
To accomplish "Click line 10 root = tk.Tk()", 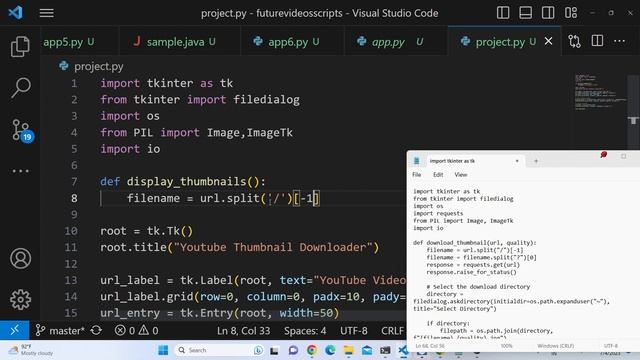I will tap(146, 231).
